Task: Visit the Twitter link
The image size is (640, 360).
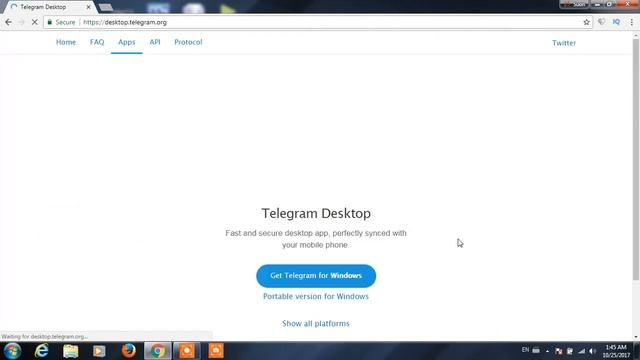Action: pos(564,43)
